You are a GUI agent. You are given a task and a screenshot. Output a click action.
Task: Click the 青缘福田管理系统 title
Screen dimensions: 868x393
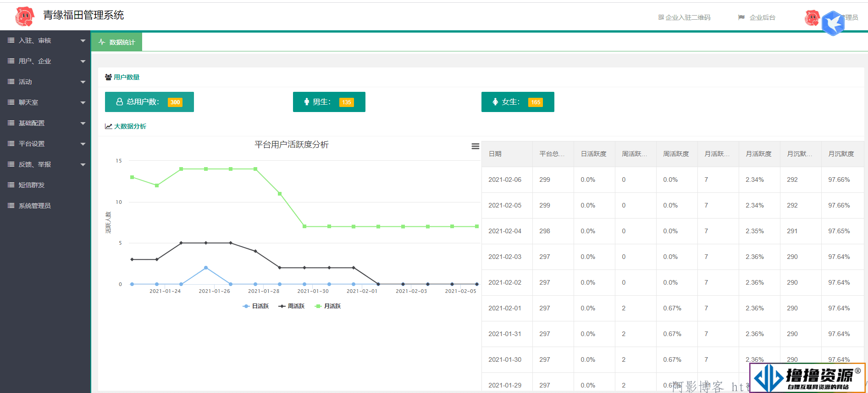[83, 15]
